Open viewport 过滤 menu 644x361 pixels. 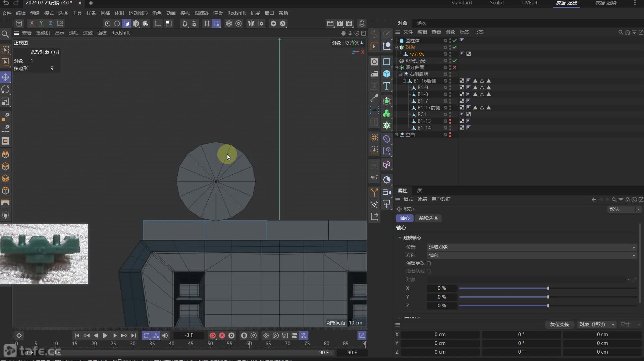88,33
